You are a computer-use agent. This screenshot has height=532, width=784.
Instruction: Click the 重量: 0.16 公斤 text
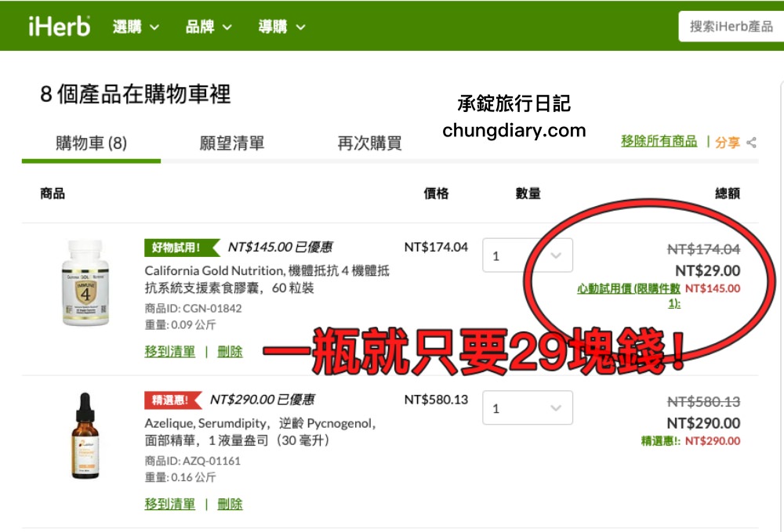[180, 477]
